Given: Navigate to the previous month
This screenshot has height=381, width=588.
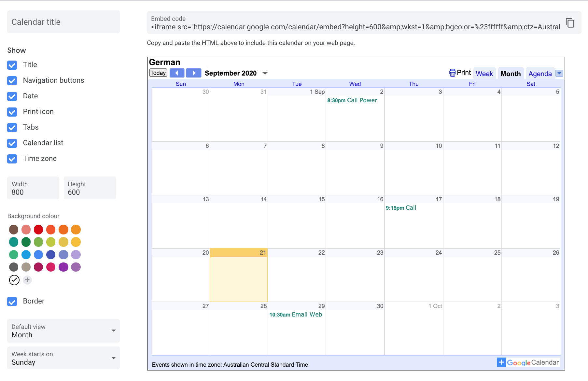Looking at the screenshot, I should point(177,73).
